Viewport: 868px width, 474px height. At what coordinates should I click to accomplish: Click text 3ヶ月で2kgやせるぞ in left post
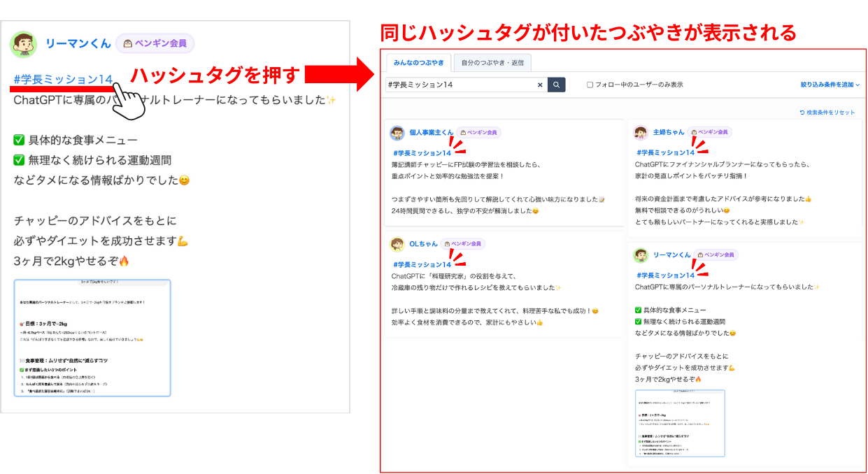point(66,261)
